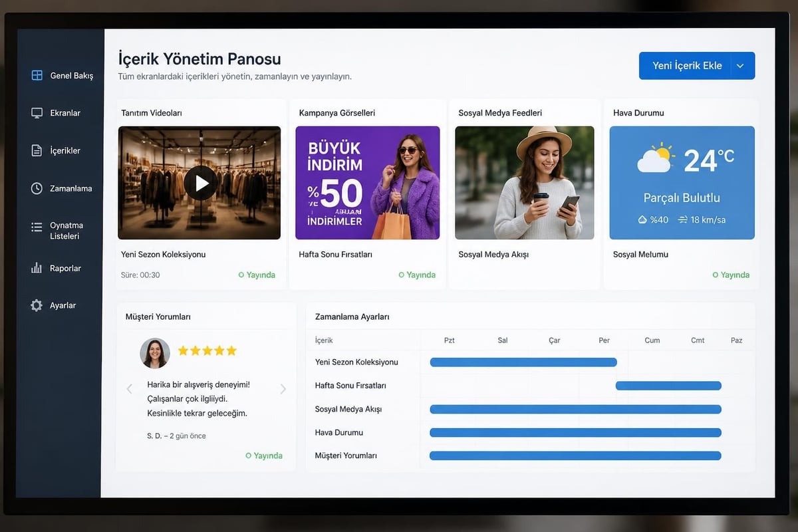The width and height of the screenshot is (798, 532).
Task: Click the Sal column header
Action: tap(503, 340)
